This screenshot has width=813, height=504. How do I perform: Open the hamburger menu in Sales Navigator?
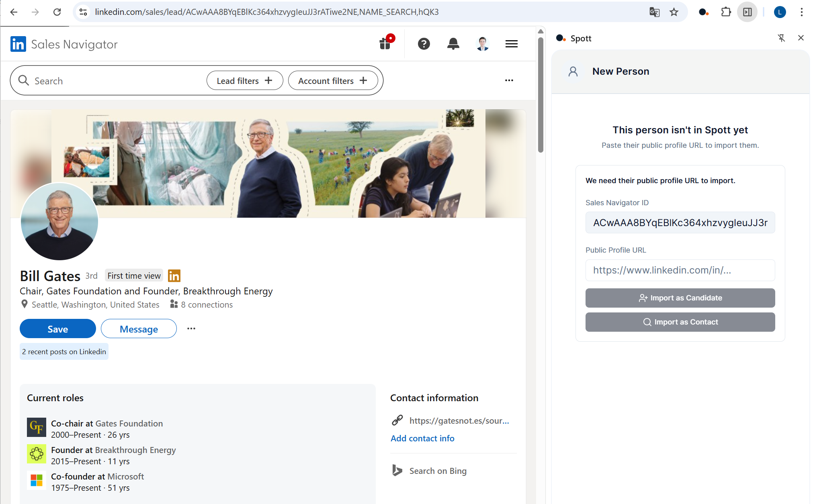click(511, 44)
